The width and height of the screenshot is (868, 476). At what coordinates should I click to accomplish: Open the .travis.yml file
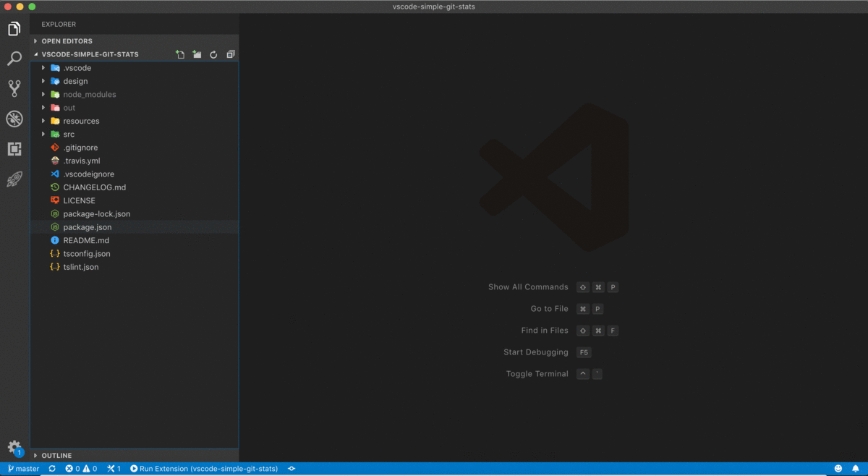134,161
